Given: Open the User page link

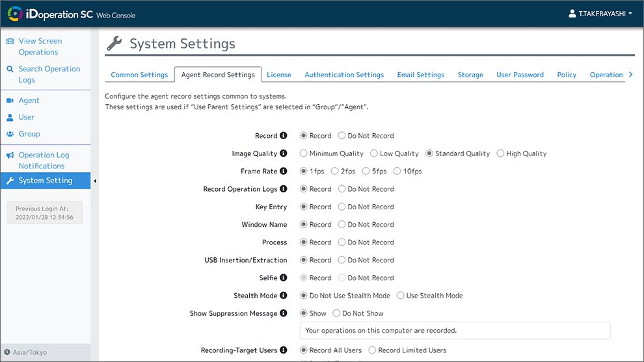Looking at the screenshot, I should click(x=26, y=118).
